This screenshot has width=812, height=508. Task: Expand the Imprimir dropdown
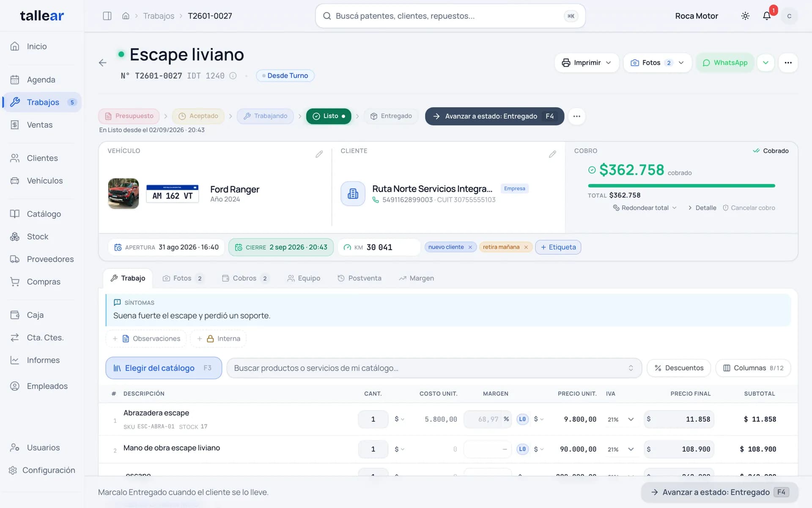click(x=587, y=63)
